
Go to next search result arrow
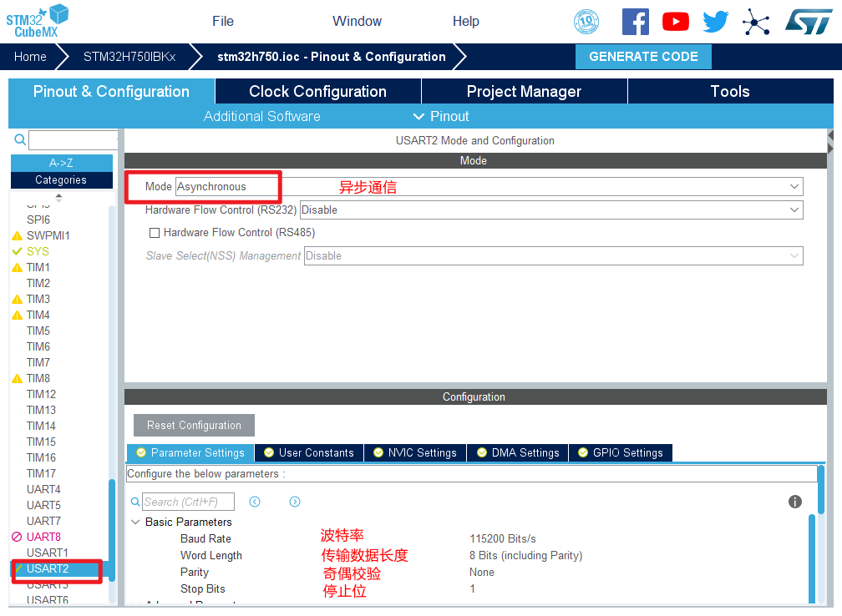pos(295,502)
